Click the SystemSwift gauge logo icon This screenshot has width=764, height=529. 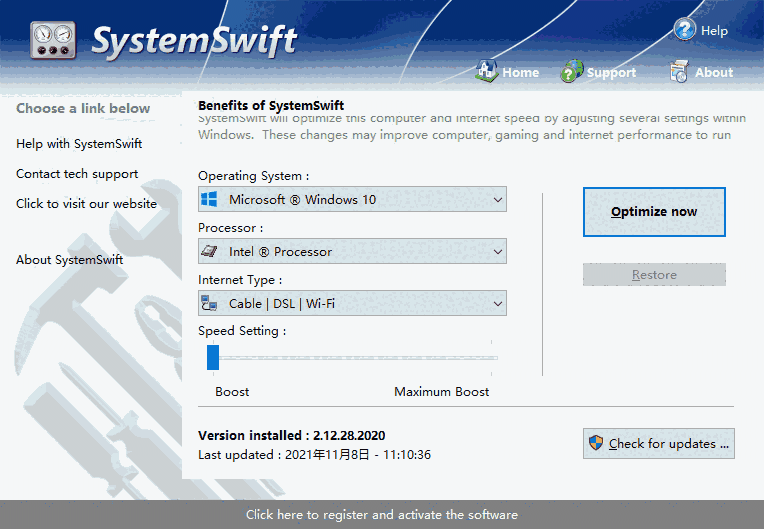pos(53,40)
